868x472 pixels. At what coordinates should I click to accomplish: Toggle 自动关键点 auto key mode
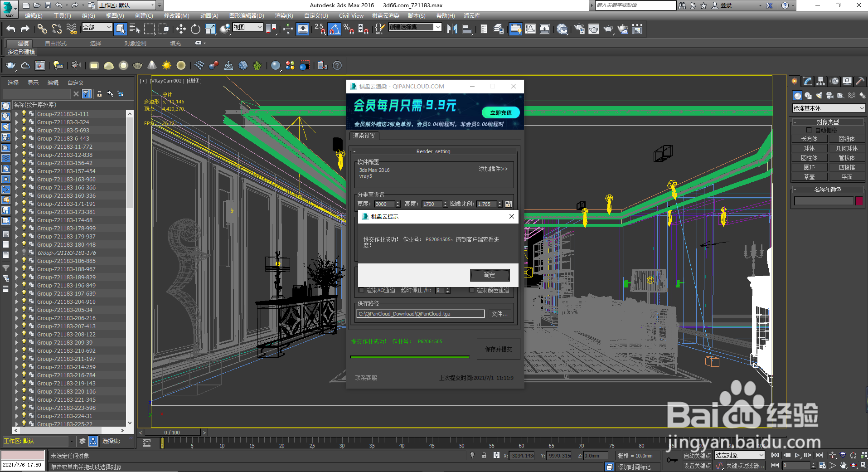697,456
